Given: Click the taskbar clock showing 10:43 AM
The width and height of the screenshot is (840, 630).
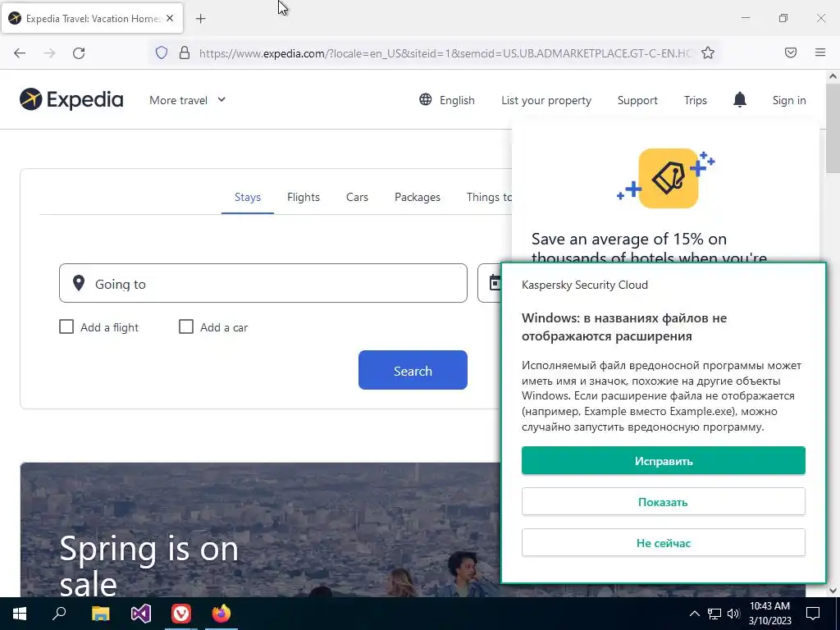Looking at the screenshot, I should click(x=769, y=614).
